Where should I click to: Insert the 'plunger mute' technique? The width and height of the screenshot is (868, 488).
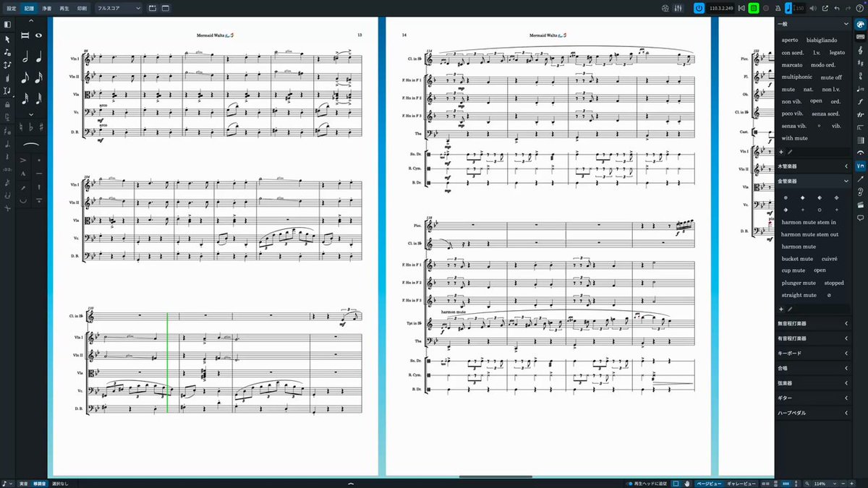click(x=799, y=283)
